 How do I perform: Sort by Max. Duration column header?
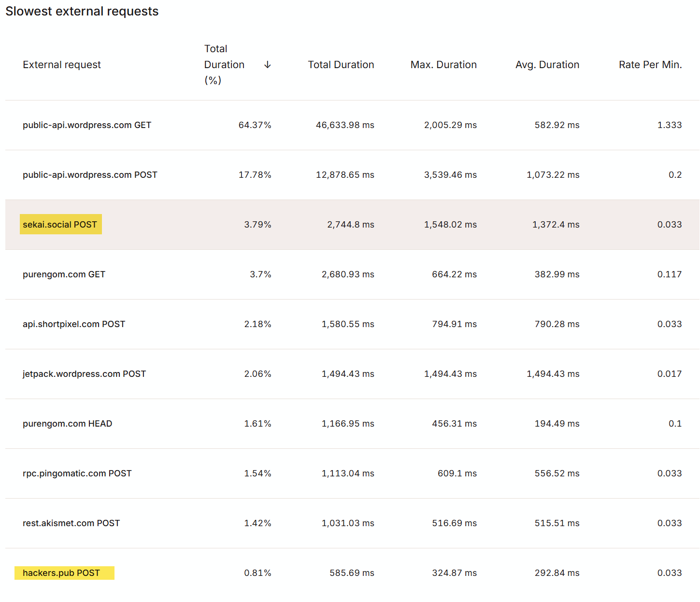point(443,65)
